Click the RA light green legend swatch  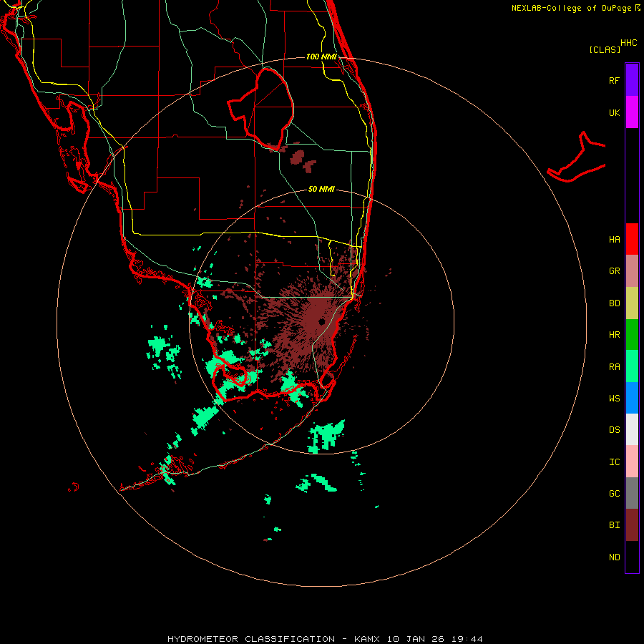(x=632, y=366)
